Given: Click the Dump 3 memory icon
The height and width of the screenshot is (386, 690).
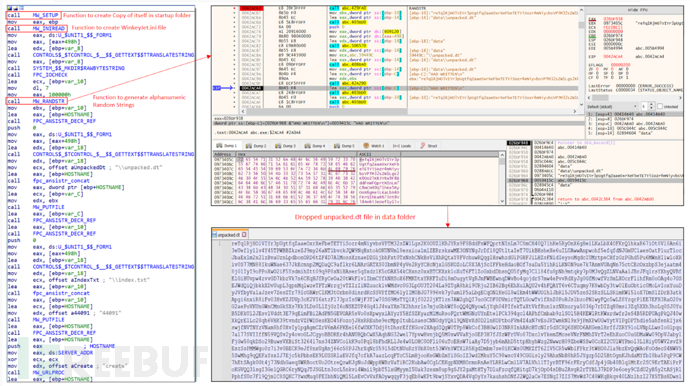Looking at the screenshot, I should [x=277, y=146].
